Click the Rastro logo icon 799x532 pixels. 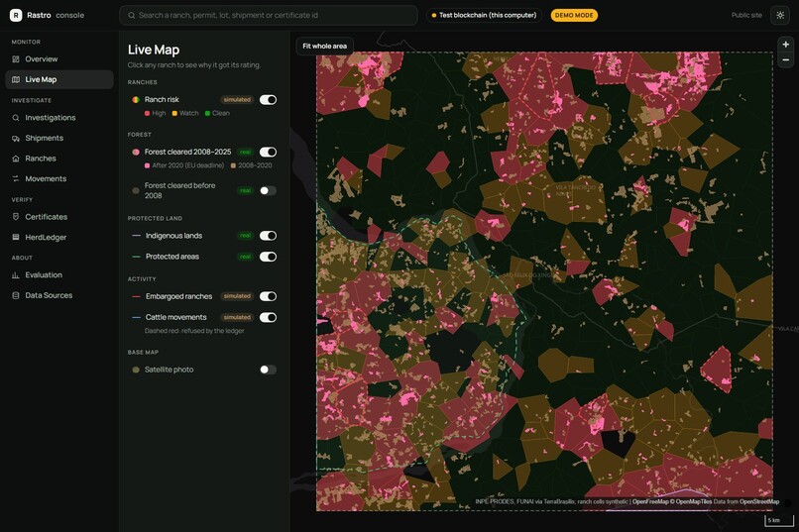coord(16,15)
